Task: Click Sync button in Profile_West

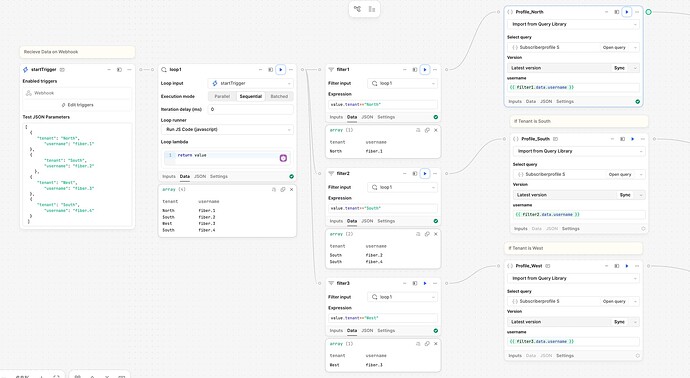Action: [619, 322]
